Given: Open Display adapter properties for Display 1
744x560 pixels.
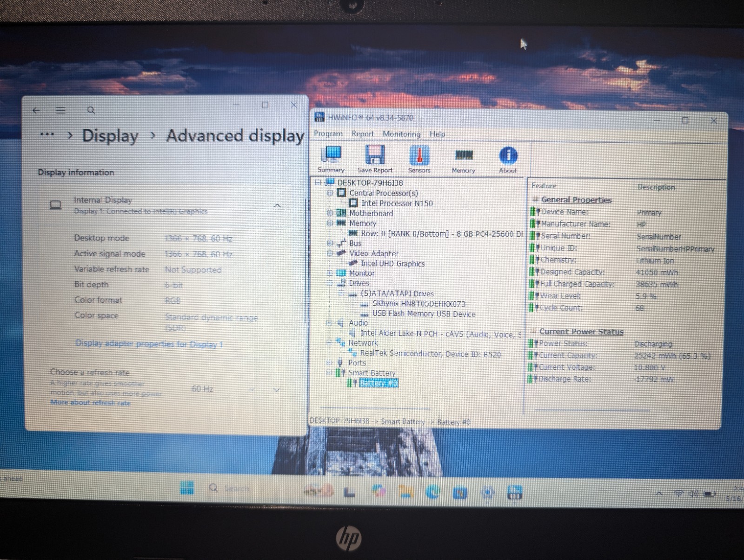Looking at the screenshot, I should [149, 344].
